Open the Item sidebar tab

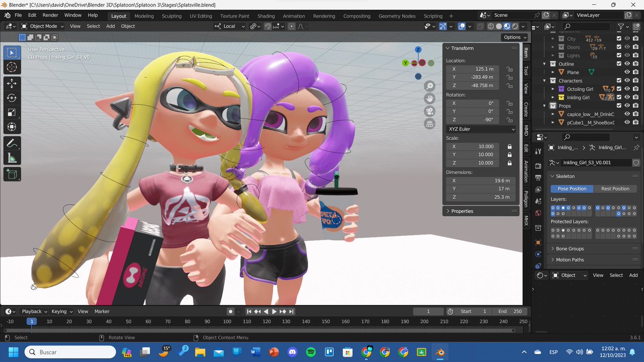pos(526,53)
